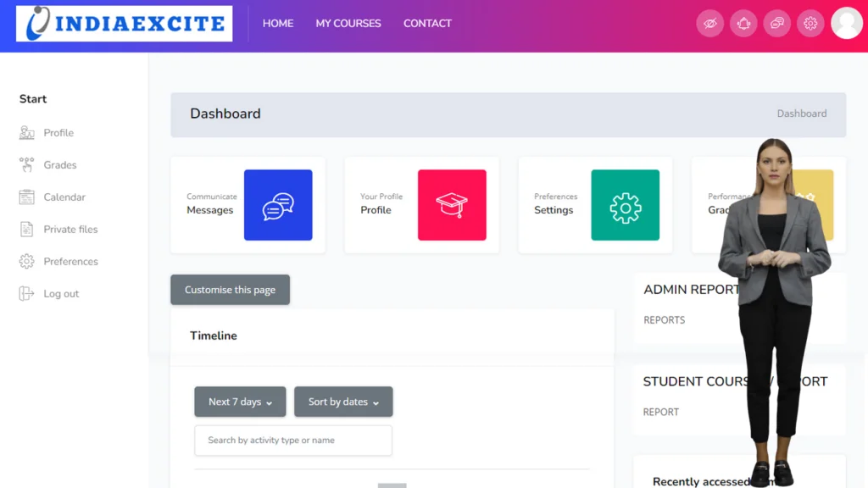Open the red Profile graduation cap tile
This screenshot has height=488, width=868.
(452, 205)
